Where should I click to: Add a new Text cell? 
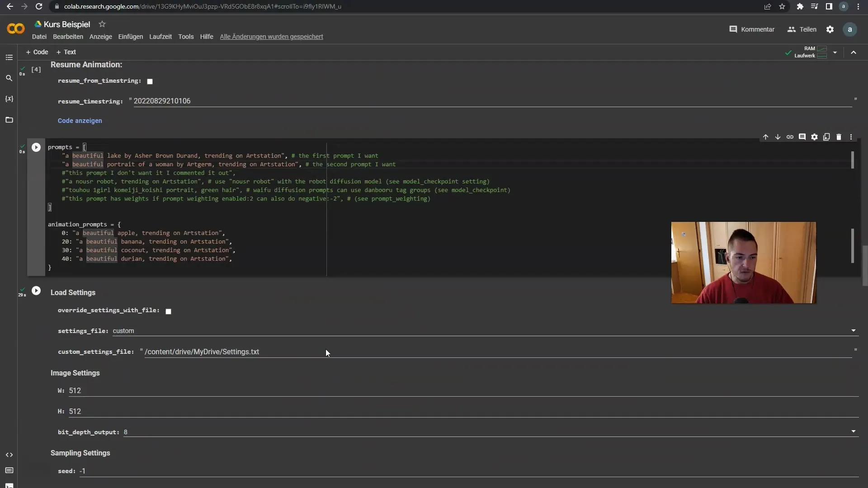click(x=66, y=52)
